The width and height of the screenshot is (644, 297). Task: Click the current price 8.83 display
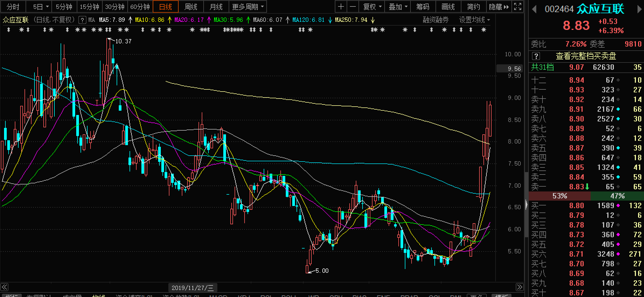click(x=576, y=26)
